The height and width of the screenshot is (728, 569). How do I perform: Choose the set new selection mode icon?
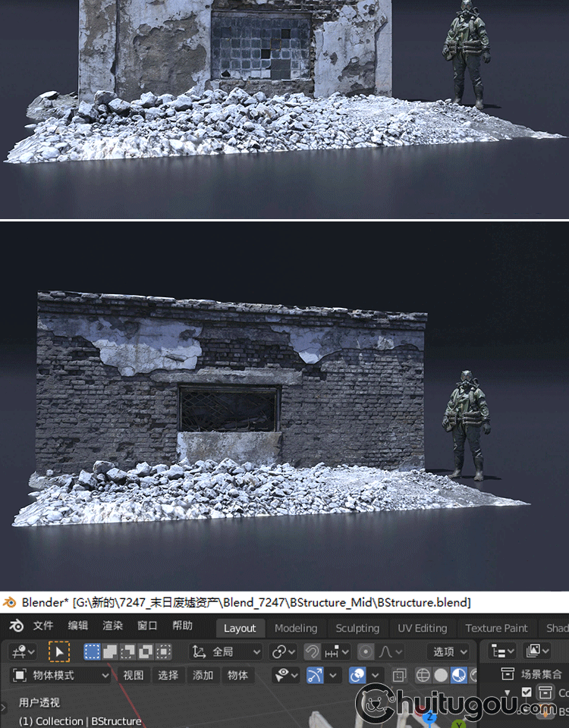coord(92,651)
